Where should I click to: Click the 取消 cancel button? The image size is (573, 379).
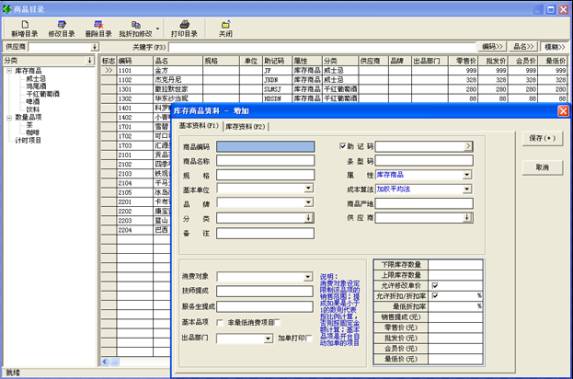(x=542, y=167)
